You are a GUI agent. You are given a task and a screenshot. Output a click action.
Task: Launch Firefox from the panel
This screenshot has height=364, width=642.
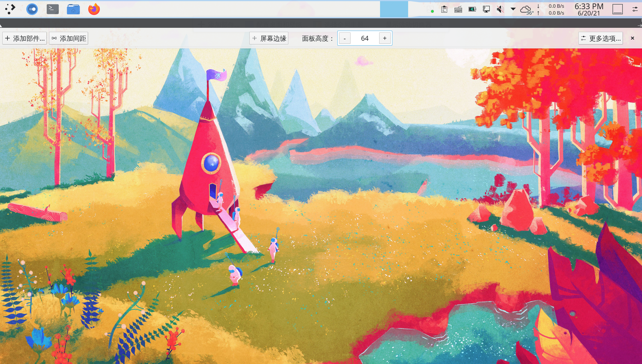(x=94, y=9)
